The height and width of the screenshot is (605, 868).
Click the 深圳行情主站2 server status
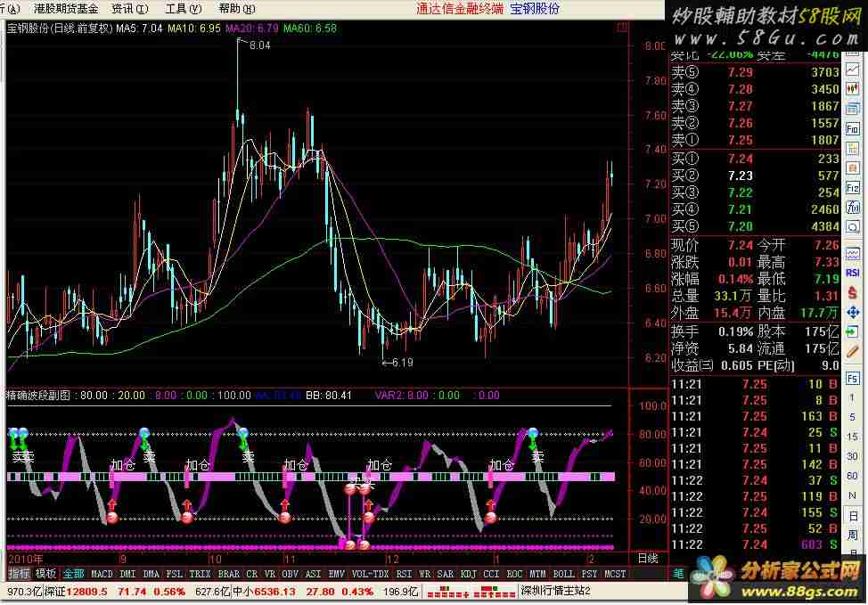[x=556, y=591]
